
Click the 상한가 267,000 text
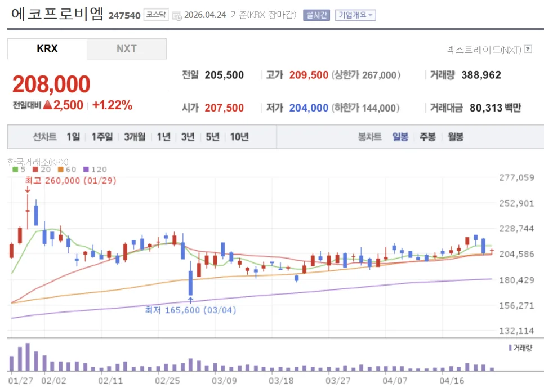point(366,75)
